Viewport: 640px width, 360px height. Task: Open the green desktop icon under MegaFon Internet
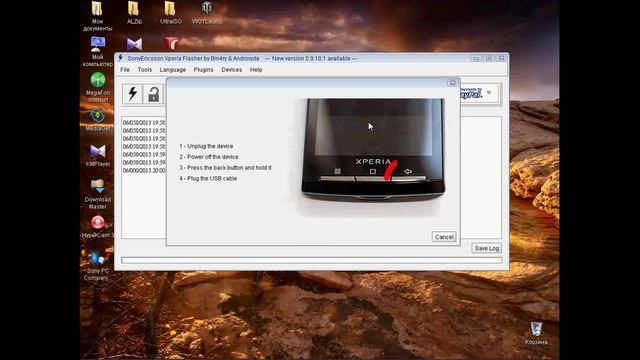(x=97, y=120)
